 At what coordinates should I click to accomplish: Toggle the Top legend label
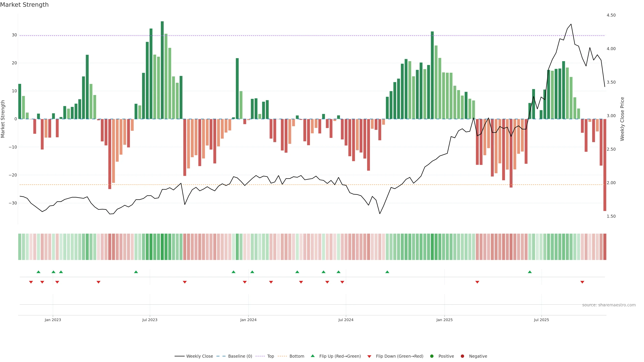[271, 356]
